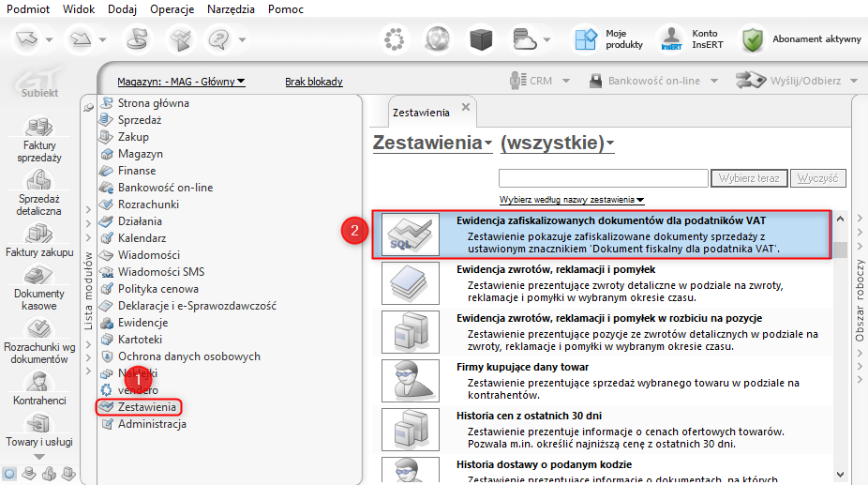This screenshot has width=868, height=485.
Task: Click the checklist toolbar icon
Action: (181, 39)
